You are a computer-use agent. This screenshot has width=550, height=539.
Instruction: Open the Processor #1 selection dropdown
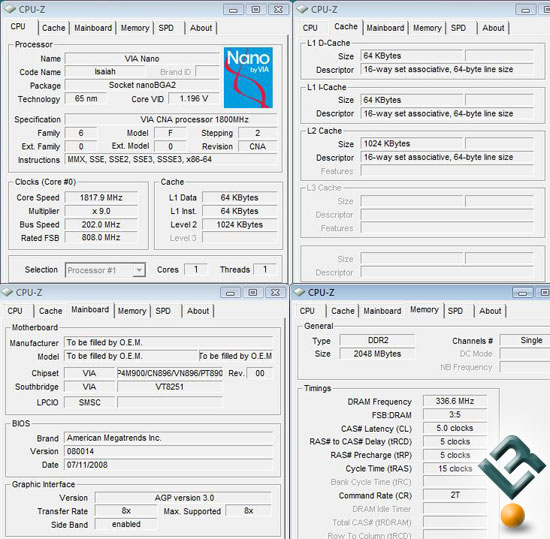pos(105,270)
